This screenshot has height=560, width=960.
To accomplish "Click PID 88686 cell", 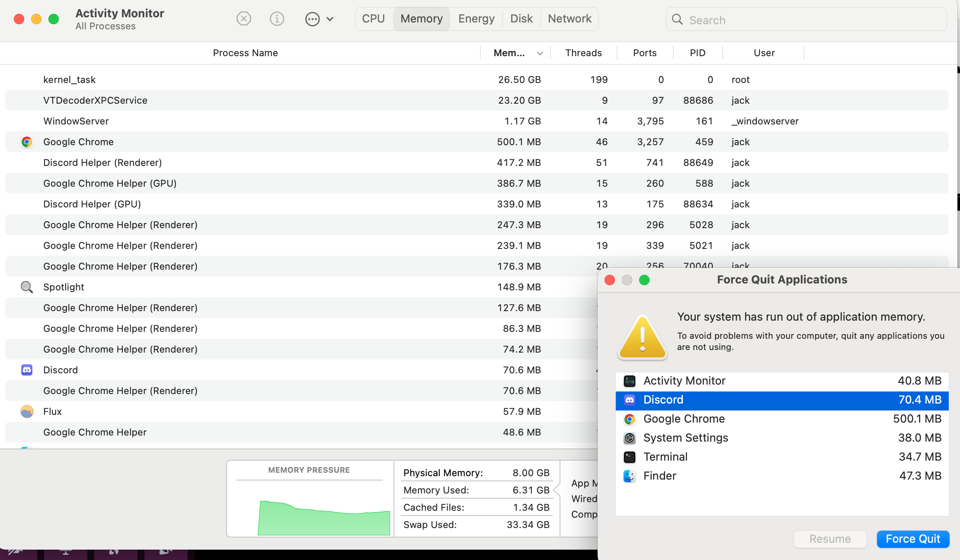I will [698, 100].
